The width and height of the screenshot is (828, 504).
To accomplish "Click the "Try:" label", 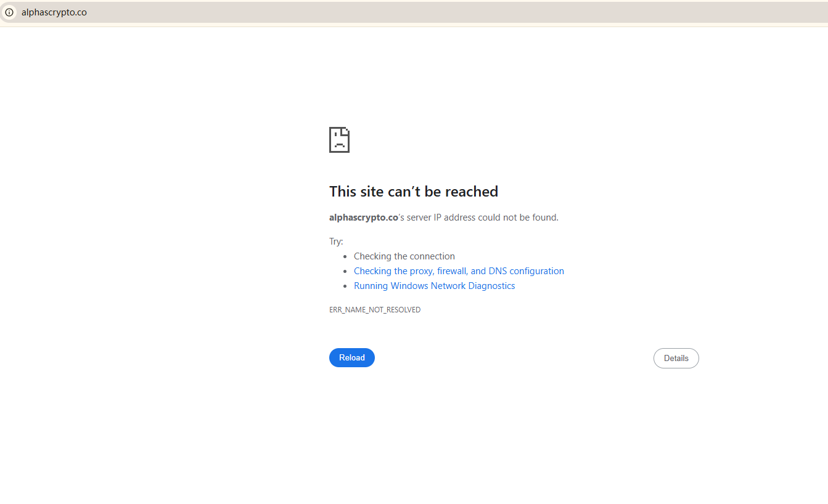I will pyautogui.click(x=336, y=242).
